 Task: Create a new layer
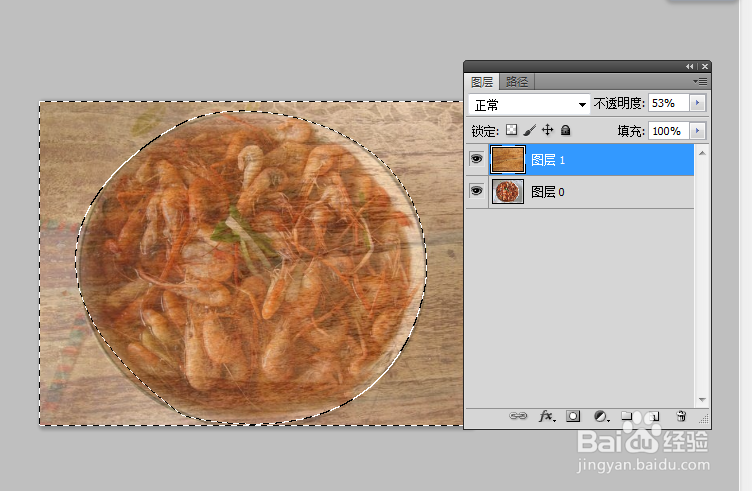point(654,416)
